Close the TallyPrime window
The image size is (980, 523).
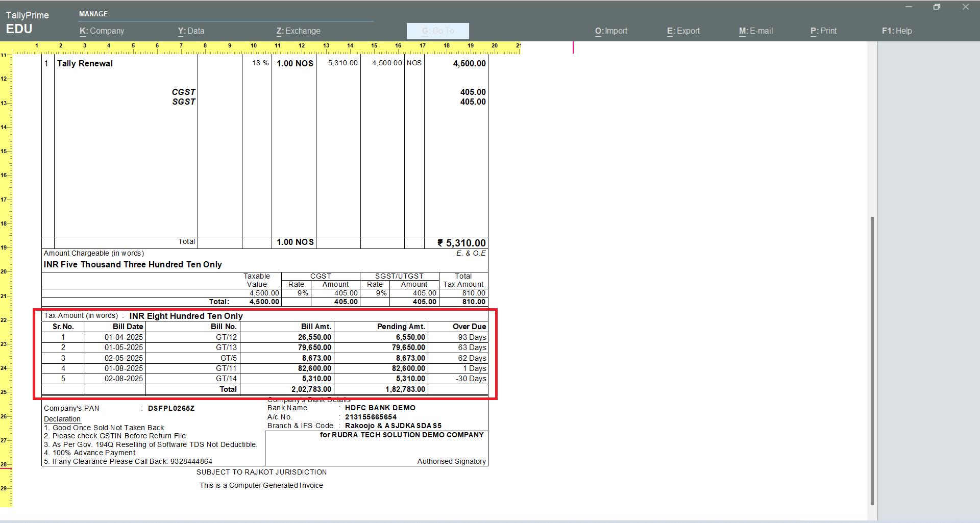pyautogui.click(x=965, y=7)
